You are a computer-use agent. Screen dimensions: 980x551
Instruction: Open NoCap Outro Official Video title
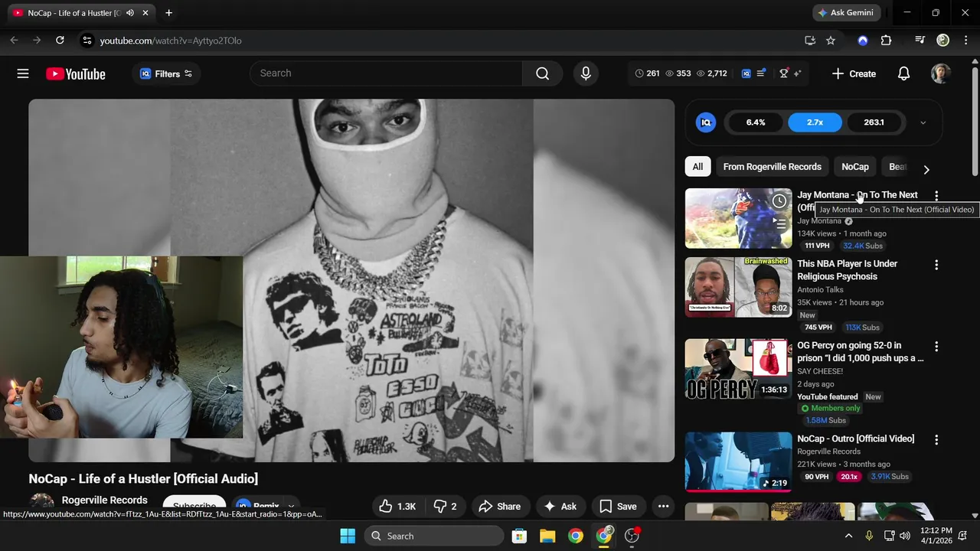coord(855,439)
